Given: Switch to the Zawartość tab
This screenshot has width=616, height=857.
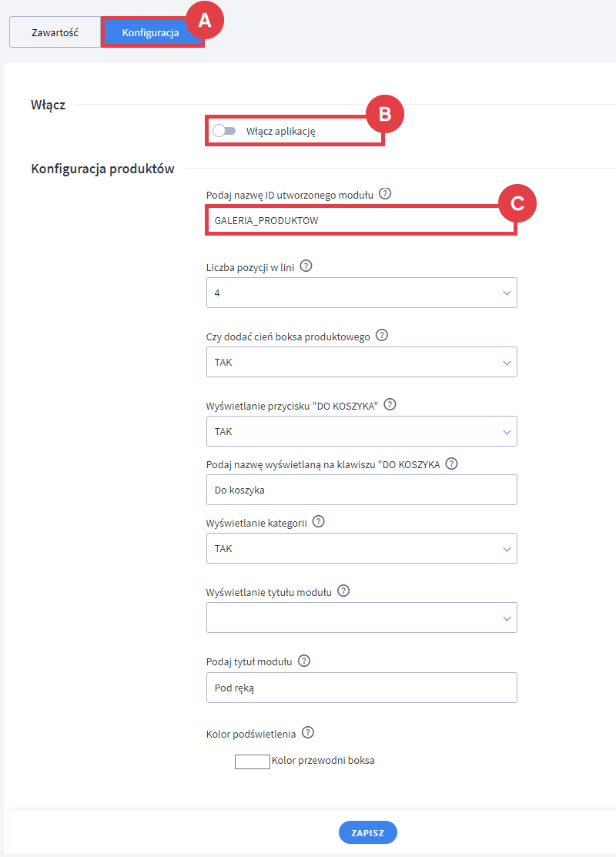Looking at the screenshot, I should (x=55, y=33).
